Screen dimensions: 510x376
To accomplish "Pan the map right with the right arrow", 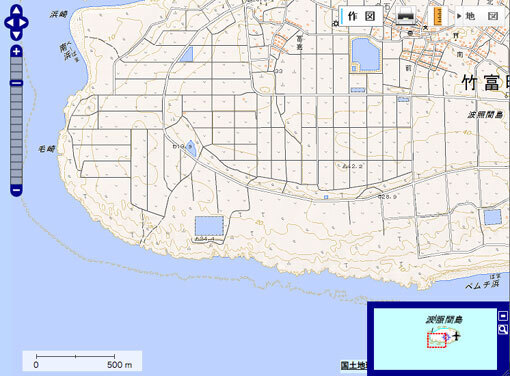I will (23, 23).
